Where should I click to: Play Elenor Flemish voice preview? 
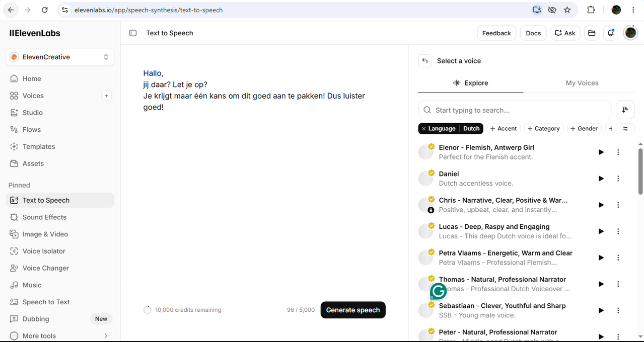click(x=601, y=152)
